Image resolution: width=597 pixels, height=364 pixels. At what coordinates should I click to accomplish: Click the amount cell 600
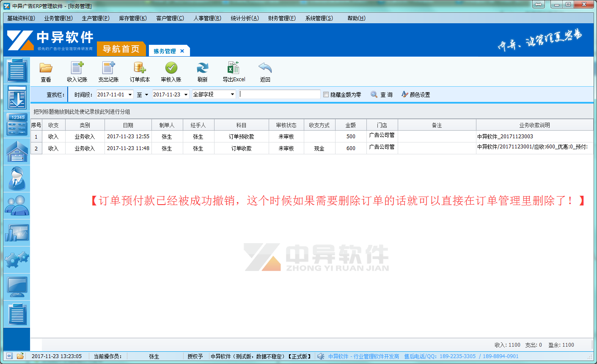coord(351,148)
